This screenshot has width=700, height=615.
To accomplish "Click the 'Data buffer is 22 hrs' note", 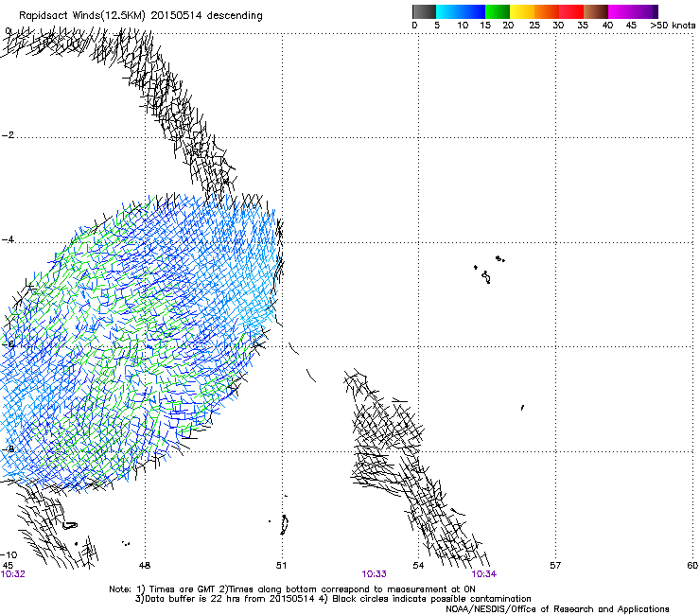I will (333, 599).
